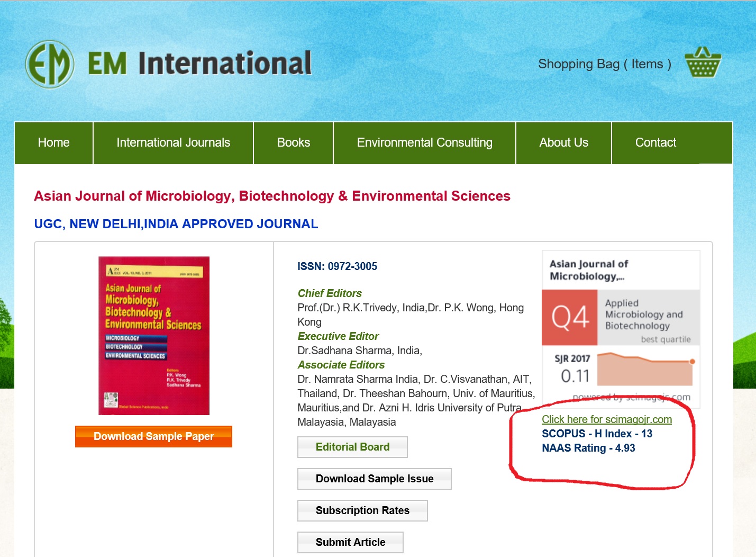Click the Shopping Bag (Items) text
This screenshot has height=557, width=756.
click(x=604, y=64)
